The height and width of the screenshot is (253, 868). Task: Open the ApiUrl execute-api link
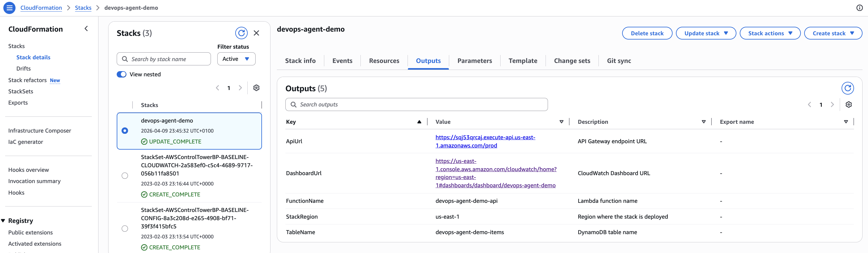(x=485, y=141)
